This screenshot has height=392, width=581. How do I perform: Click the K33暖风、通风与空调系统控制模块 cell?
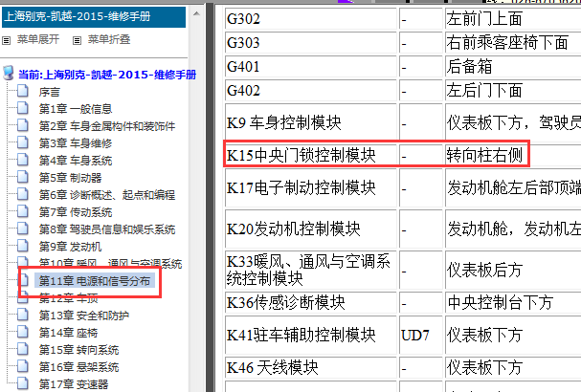click(x=310, y=270)
